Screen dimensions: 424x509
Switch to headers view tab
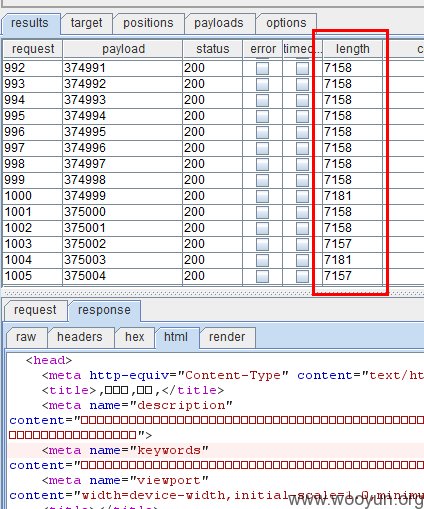(x=80, y=337)
